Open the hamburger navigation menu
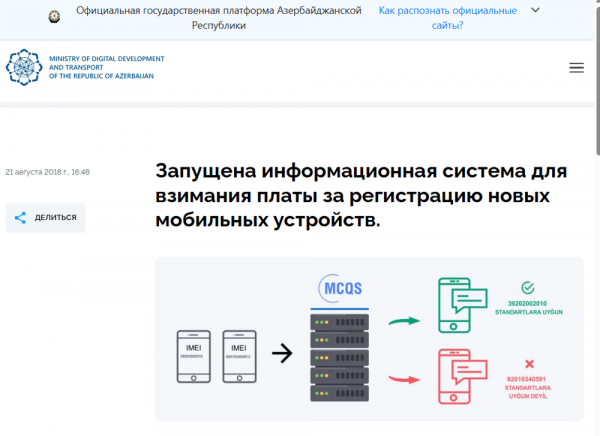The image size is (600, 436). [x=575, y=68]
